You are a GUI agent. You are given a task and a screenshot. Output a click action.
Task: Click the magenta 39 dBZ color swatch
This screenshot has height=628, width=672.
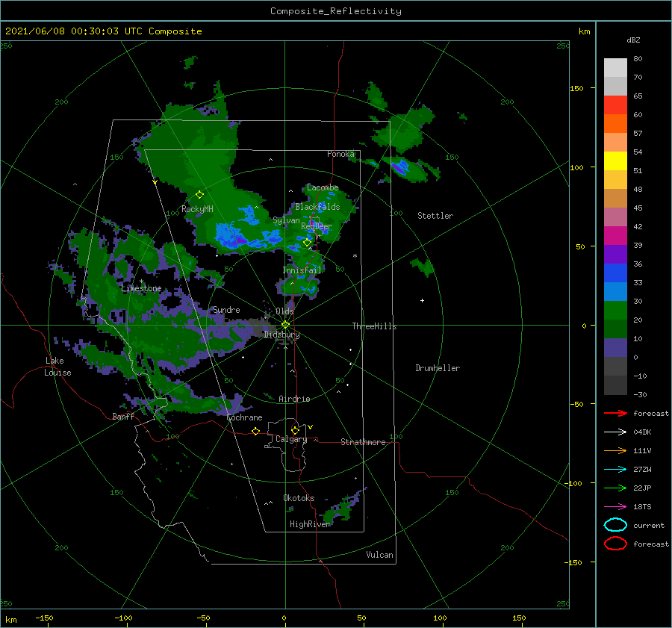click(615, 236)
